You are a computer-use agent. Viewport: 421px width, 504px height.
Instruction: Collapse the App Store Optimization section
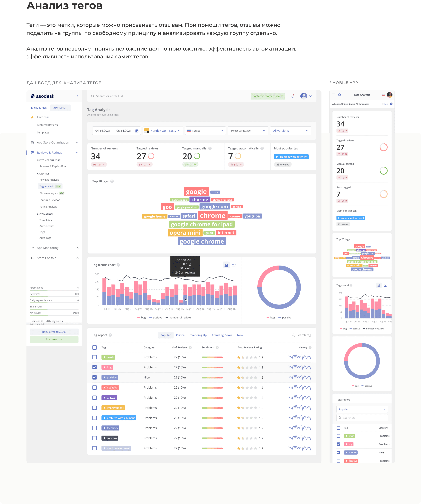77,142
